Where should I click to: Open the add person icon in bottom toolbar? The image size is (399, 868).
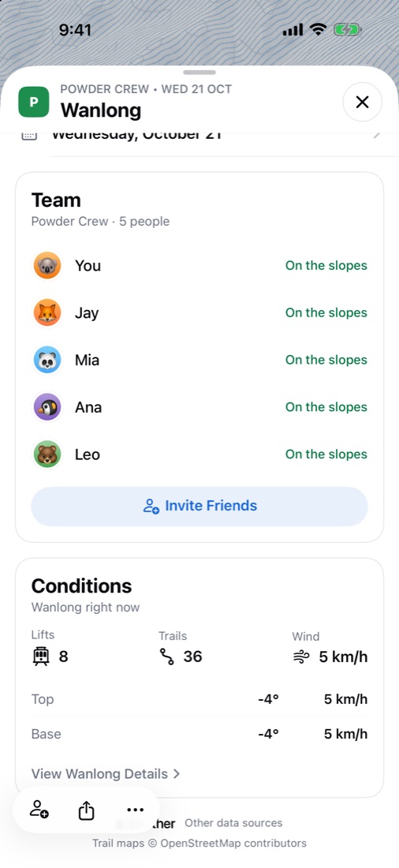pyautogui.click(x=39, y=810)
